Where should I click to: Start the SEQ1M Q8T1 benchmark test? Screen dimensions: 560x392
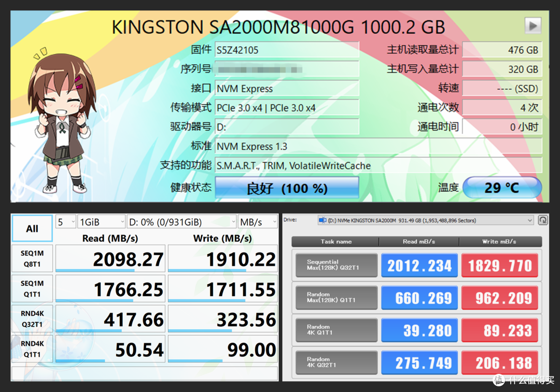pyautogui.click(x=32, y=258)
